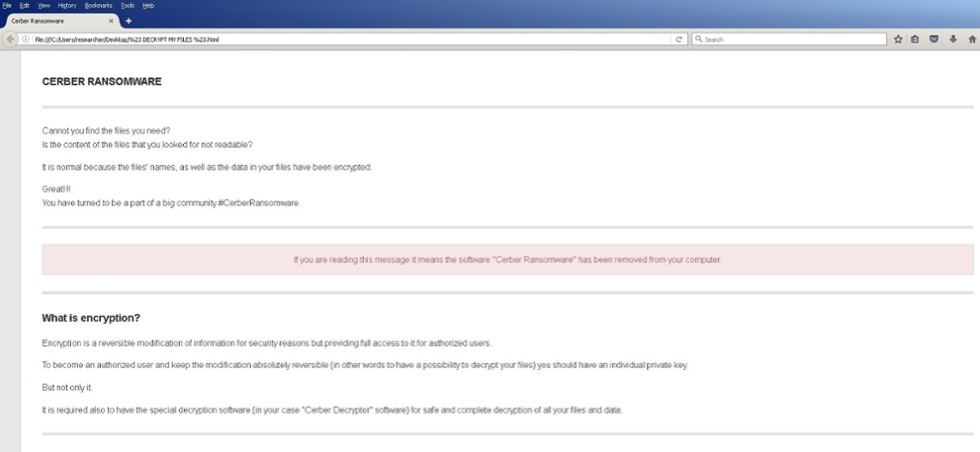Open the Bookmarks menu
The image size is (980, 452).
98,5
